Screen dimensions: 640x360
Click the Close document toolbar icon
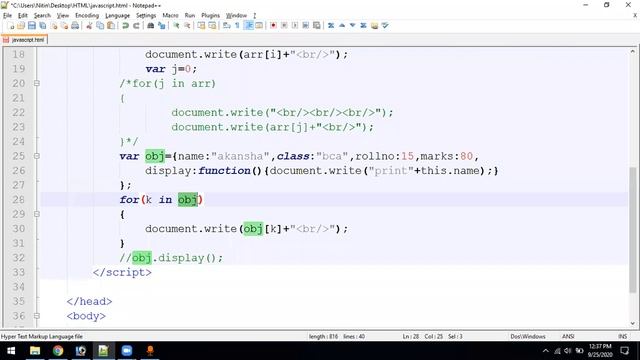53,26
